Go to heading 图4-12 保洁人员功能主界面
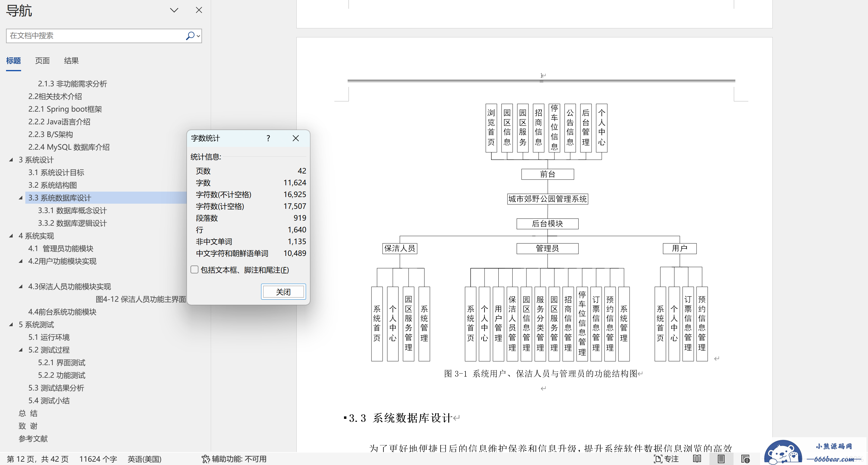Image resolution: width=868 pixels, height=465 pixels. [141, 299]
